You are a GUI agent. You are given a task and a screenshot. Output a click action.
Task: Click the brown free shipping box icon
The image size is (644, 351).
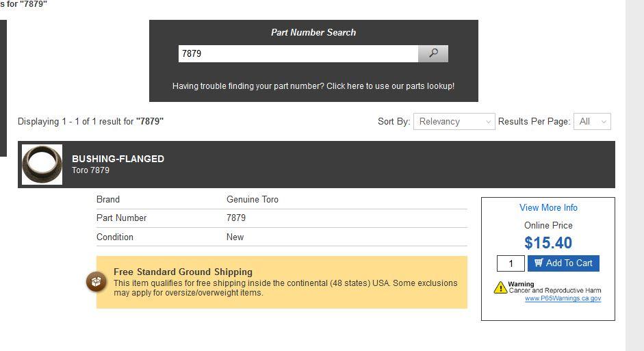pyautogui.click(x=96, y=282)
